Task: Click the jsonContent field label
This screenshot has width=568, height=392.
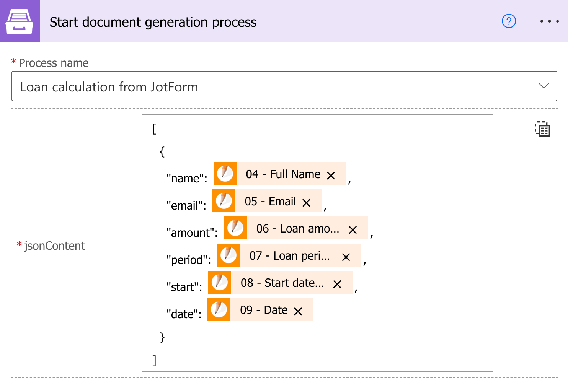Action: coord(54,246)
